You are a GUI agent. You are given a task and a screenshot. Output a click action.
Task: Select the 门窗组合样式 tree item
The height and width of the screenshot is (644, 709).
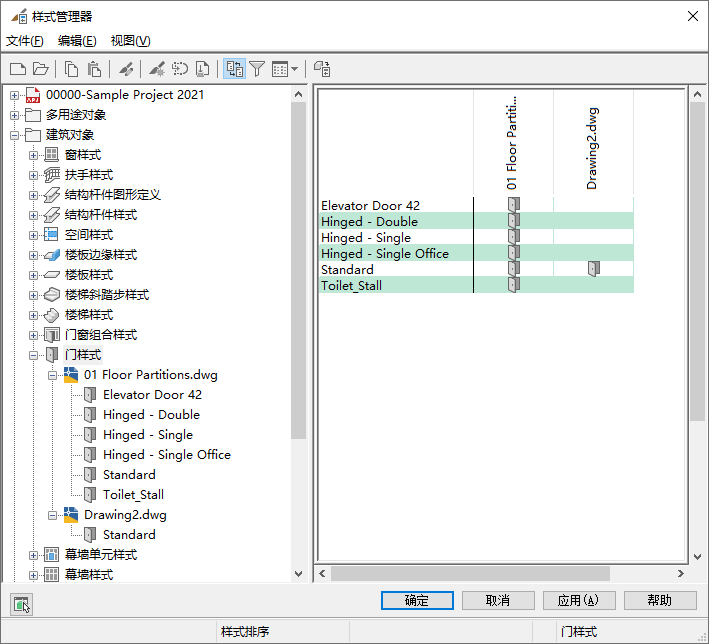tap(101, 335)
